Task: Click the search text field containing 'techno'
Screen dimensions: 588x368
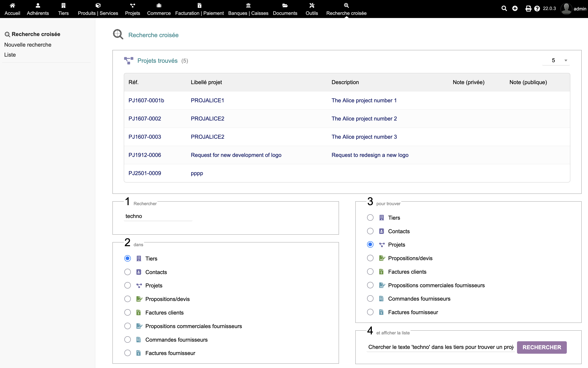Action: coord(158,216)
